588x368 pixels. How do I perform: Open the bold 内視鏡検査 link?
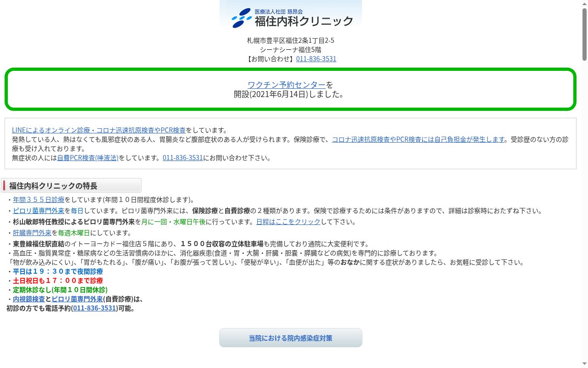pos(29,299)
